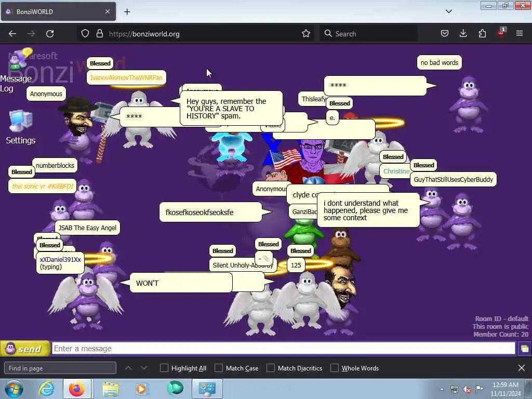Viewport: 532px width, 399px height.
Task: Go to next find result arrow
Action: coord(144,368)
